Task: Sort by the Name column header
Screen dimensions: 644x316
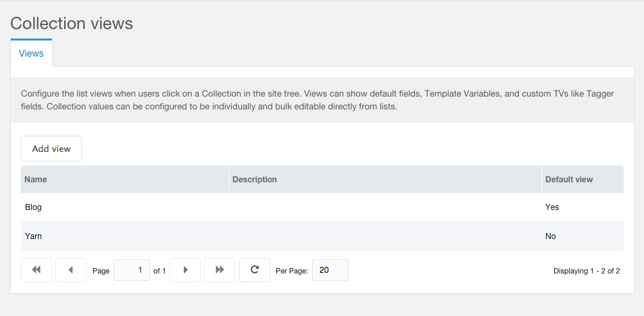Action: tap(36, 180)
